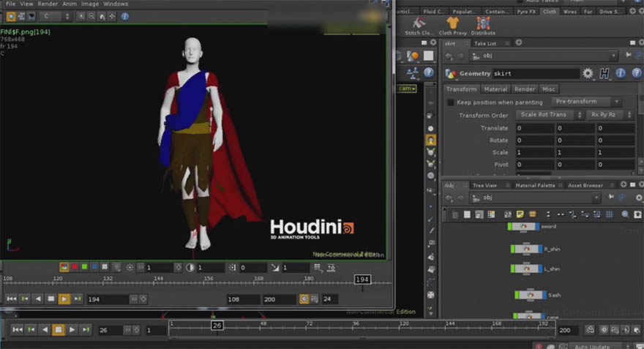Image resolution: width=644 pixels, height=349 pixels.
Task: Open the skirt parameter gear menu
Action: tap(588, 73)
